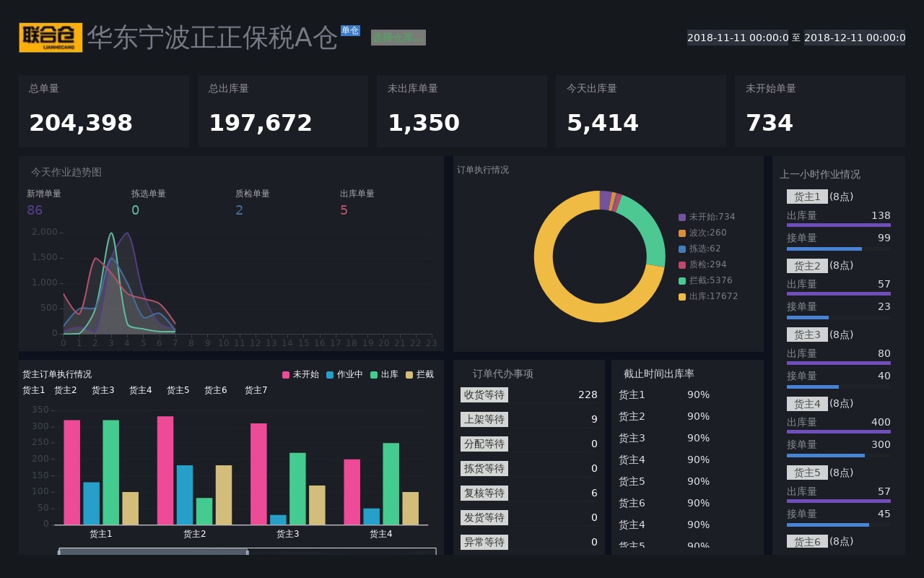Toggle pink 未开始 bar chart legend
Screen dimensions: 924x578
click(x=300, y=374)
